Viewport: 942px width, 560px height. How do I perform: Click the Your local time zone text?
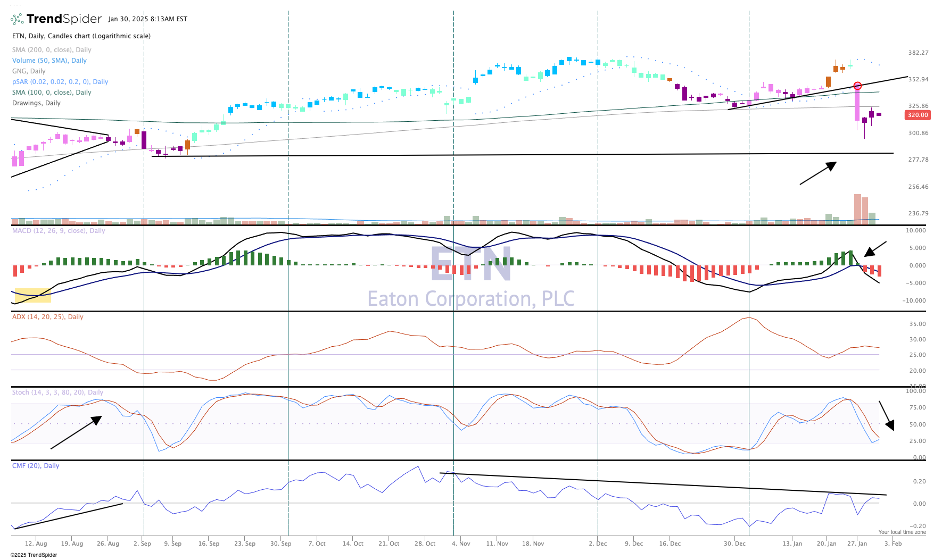(902, 532)
